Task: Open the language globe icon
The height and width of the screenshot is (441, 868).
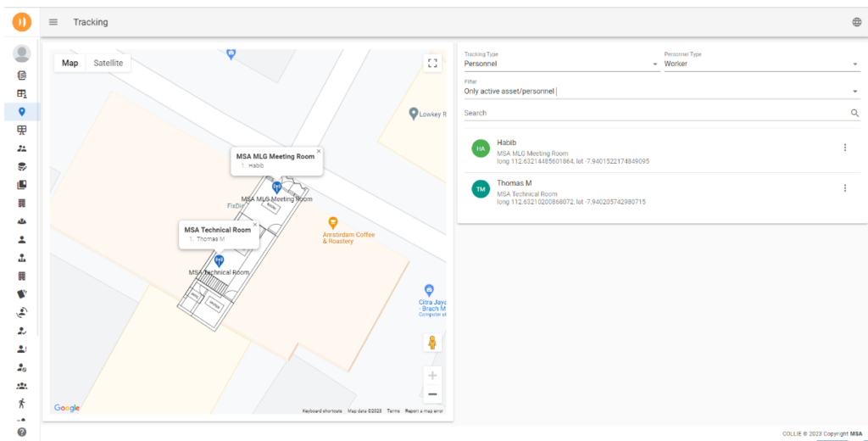Action: coord(856,22)
